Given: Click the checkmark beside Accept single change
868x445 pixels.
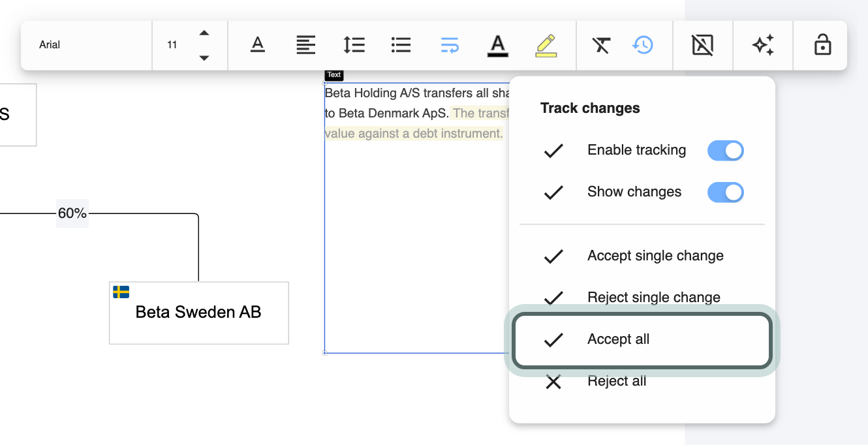Looking at the screenshot, I should coord(553,256).
